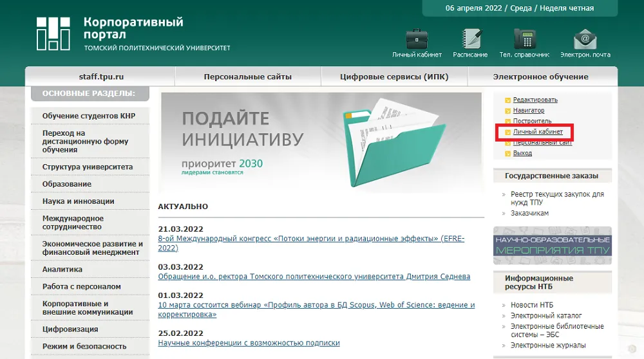Open Режим и безопасность section
The image size is (644, 359).
click(x=90, y=347)
